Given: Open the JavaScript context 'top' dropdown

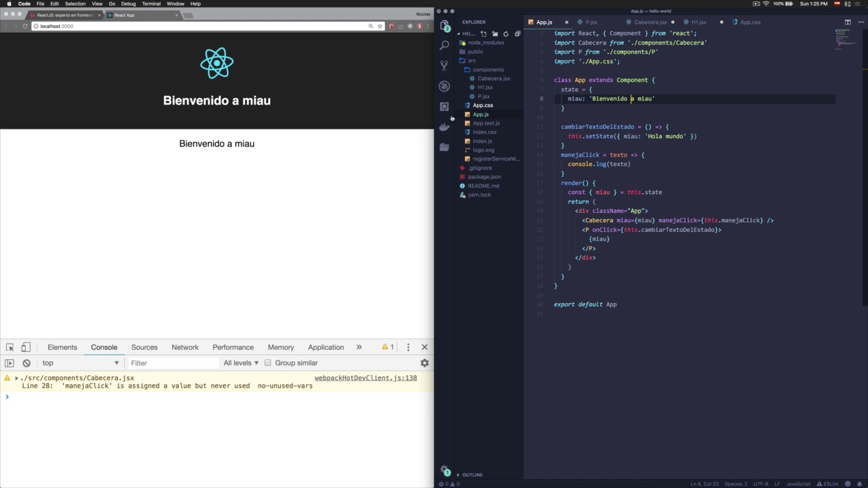Looking at the screenshot, I should pyautogui.click(x=80, y=363).
